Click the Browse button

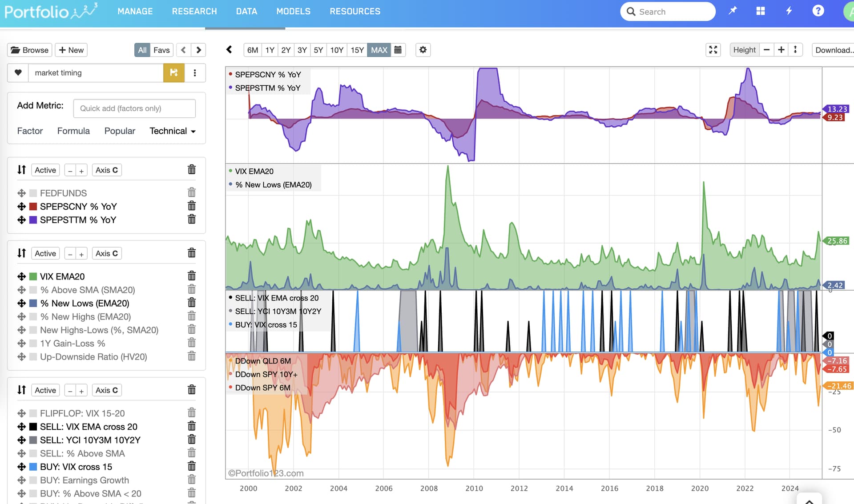(30, 50)
